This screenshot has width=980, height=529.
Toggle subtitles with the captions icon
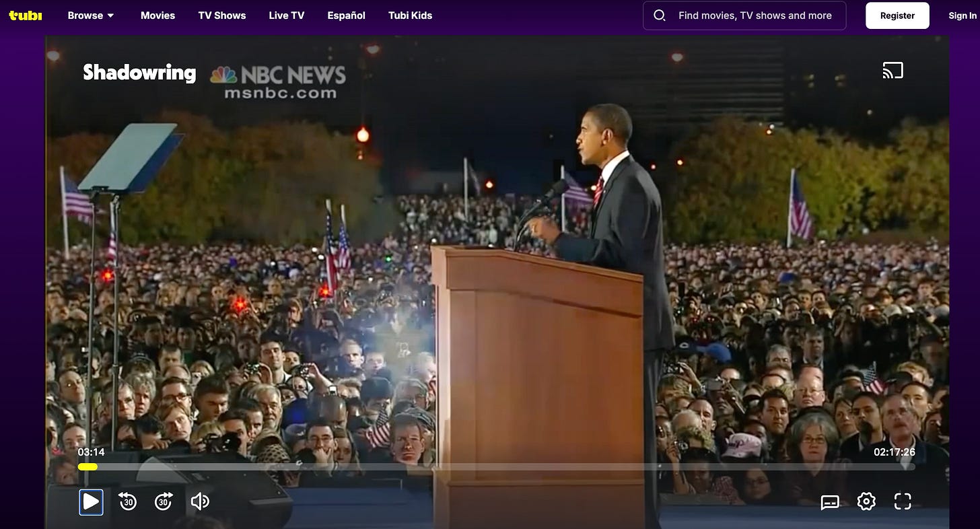pyautogui.click(x=830, y=501)
